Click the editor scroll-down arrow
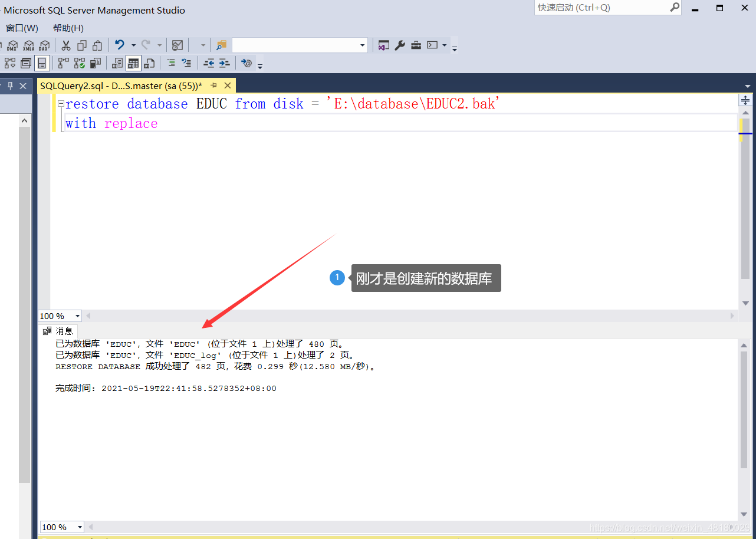 coord(745,303)
